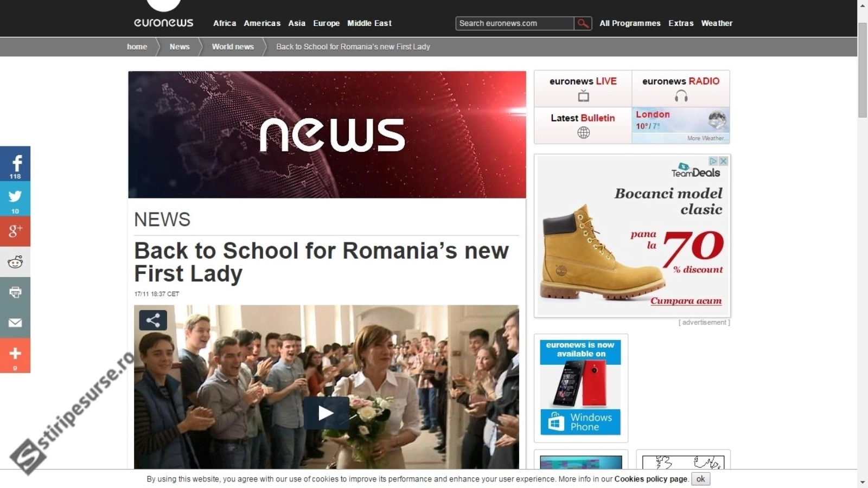Print the article using printer icon
The height and width of the screenshot is (488, 868).
(x=15, y=292)
